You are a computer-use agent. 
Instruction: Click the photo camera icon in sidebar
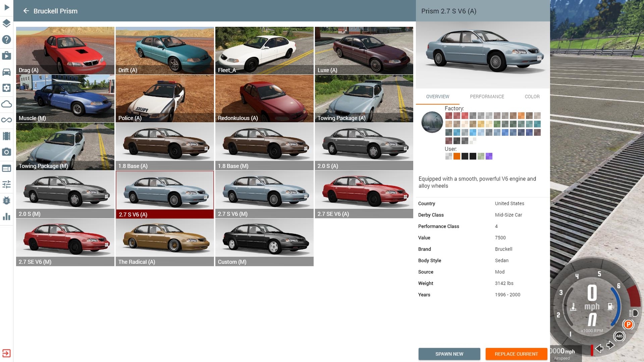click(x=6, y=152)
